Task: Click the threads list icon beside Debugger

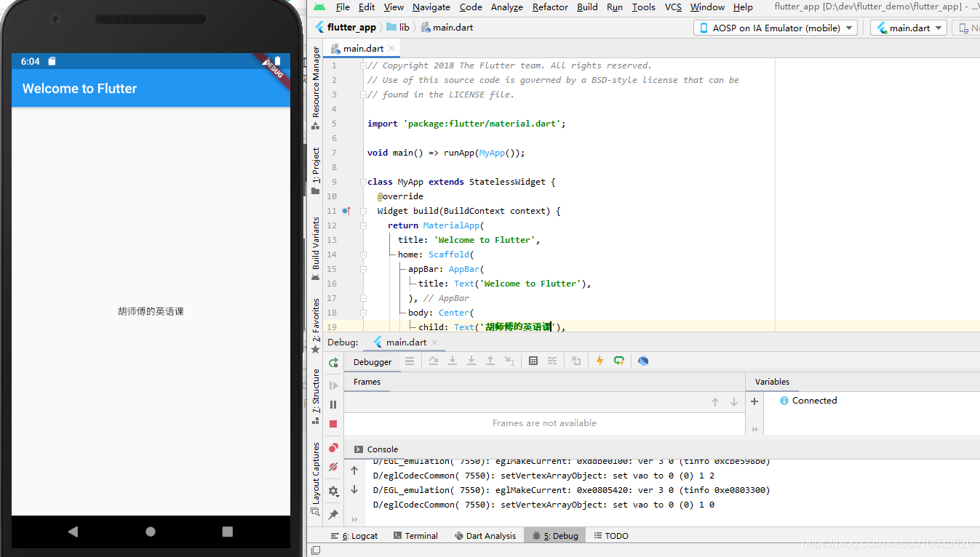Action: pos(410,361)
